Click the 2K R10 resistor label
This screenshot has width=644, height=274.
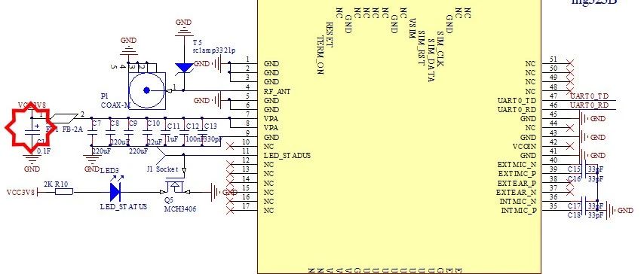[56, 184]
